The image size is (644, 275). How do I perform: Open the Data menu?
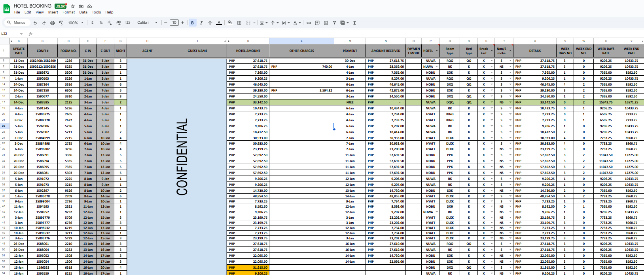click(83, 12)
